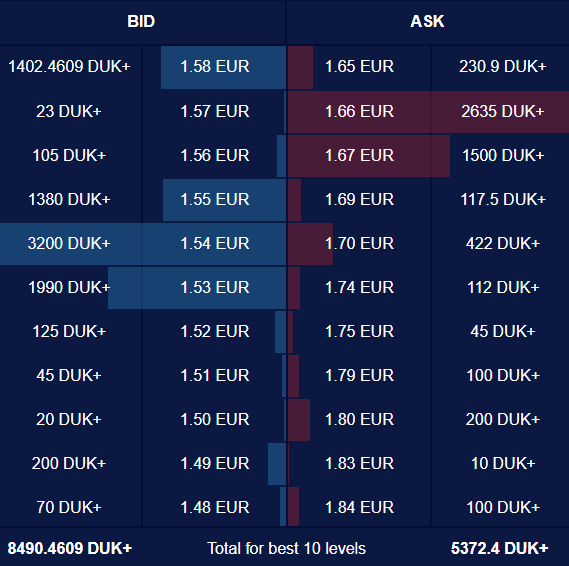Image resolution: width=569 pixels, height=566 pixels.
Task: Click the 1990 DUK+ bid volume
Action: click(69, 288)
